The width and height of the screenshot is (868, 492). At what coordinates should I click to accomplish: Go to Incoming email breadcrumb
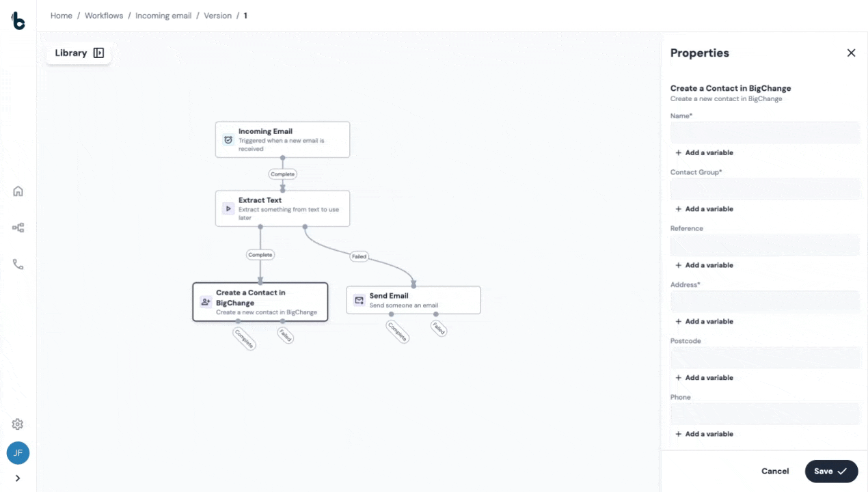click(x=163, y=16)
